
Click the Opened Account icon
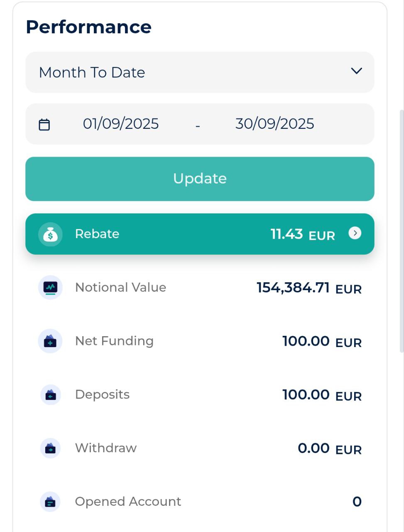pyautogui.click(x=50, y=502)
